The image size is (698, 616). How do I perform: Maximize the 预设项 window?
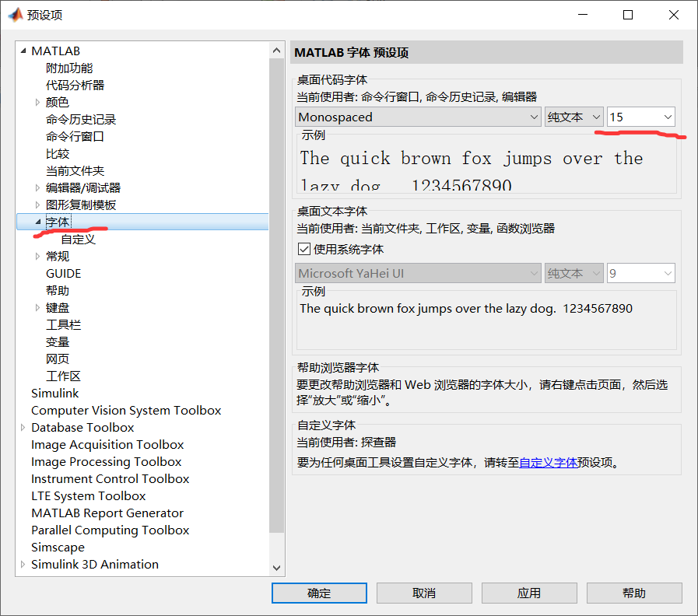[x=628, y=15]
